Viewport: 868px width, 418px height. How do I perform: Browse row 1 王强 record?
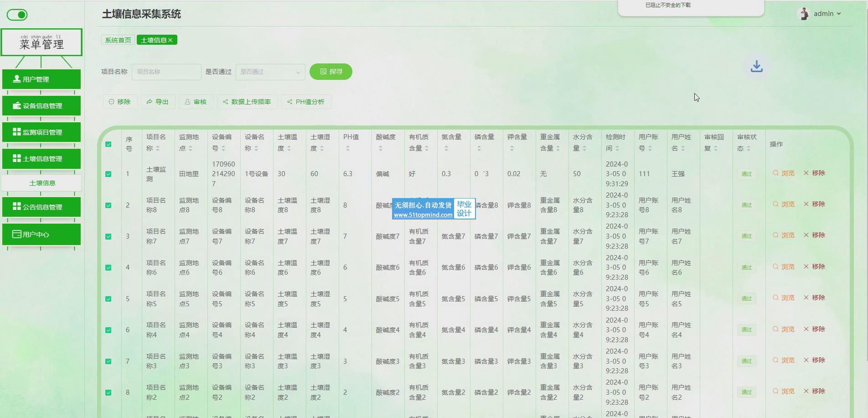(x=784, y=173)
